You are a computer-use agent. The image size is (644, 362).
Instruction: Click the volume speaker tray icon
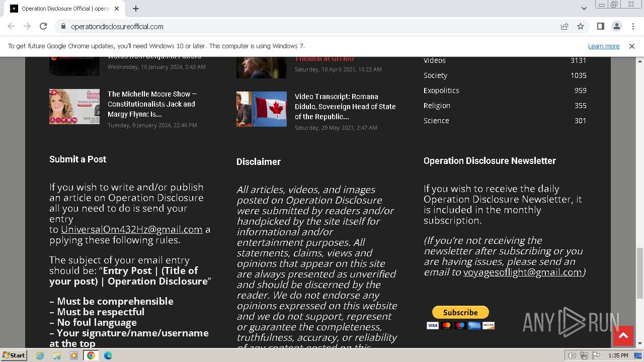[572, 355]
